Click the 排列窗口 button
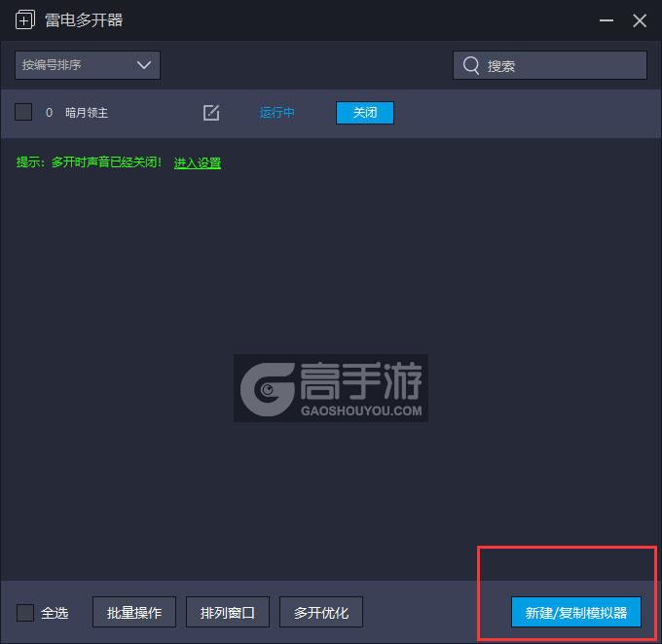 pyautogui.click(x=228, y=612)
